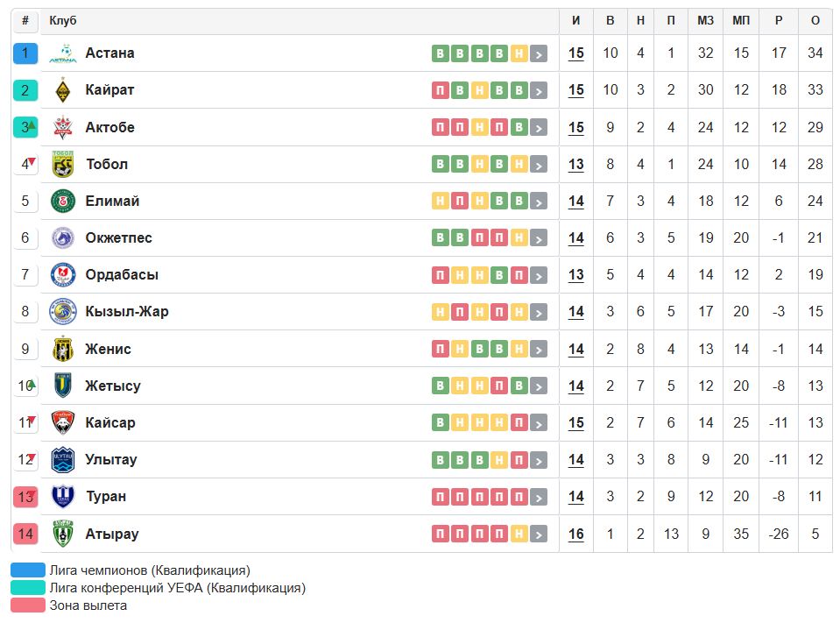This screenshot has height=623, width=840.
Task: Sort table by the О points column header
Action: pyautogui.click(x=815, y=20)
